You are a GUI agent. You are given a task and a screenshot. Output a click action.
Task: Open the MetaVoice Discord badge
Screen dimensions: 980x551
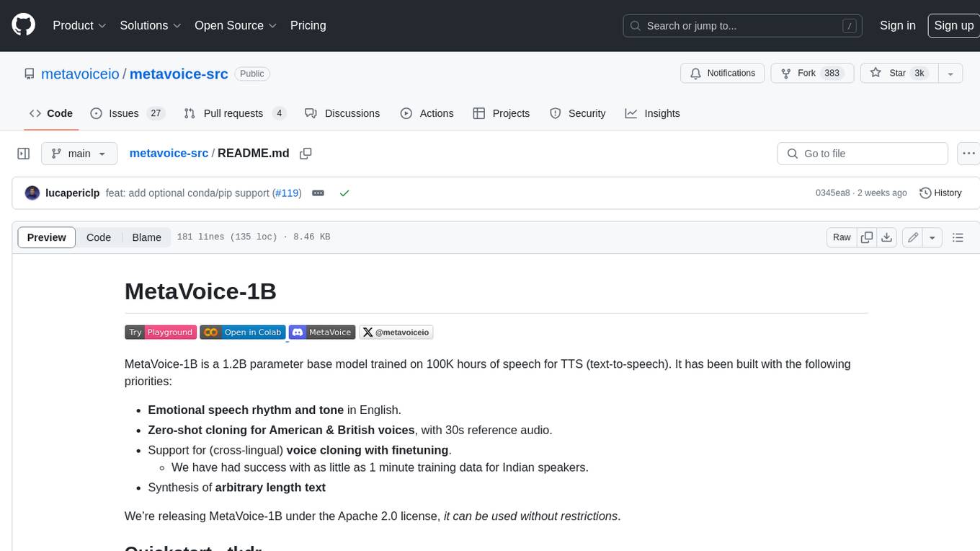[x=322, y=332]
